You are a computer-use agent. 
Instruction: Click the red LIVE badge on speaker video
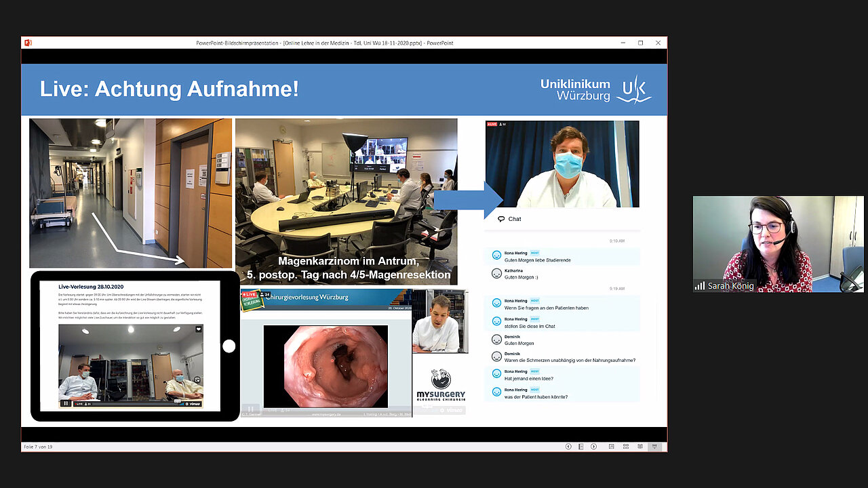point(492,125)
